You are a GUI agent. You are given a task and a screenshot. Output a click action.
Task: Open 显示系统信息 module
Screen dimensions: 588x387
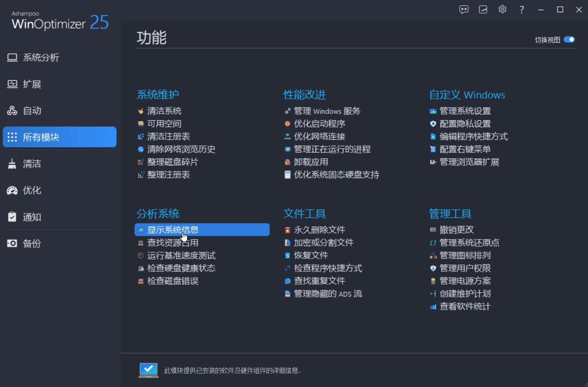[173, 230]
